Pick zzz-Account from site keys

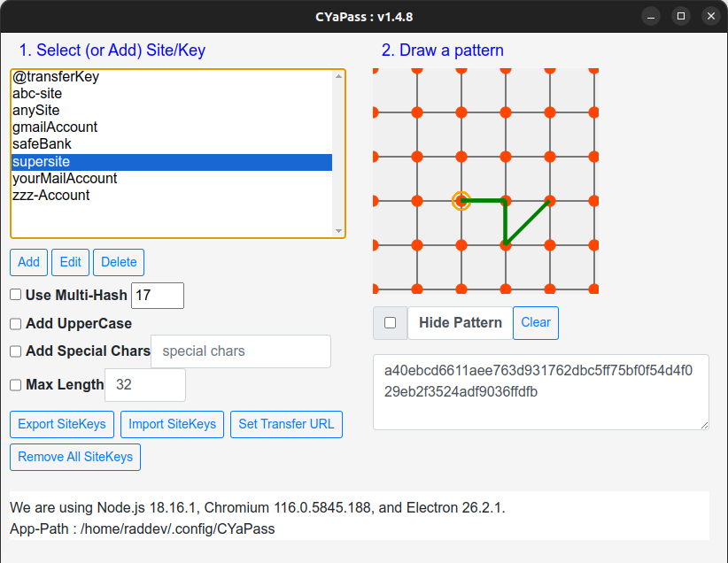click(50, 196)
